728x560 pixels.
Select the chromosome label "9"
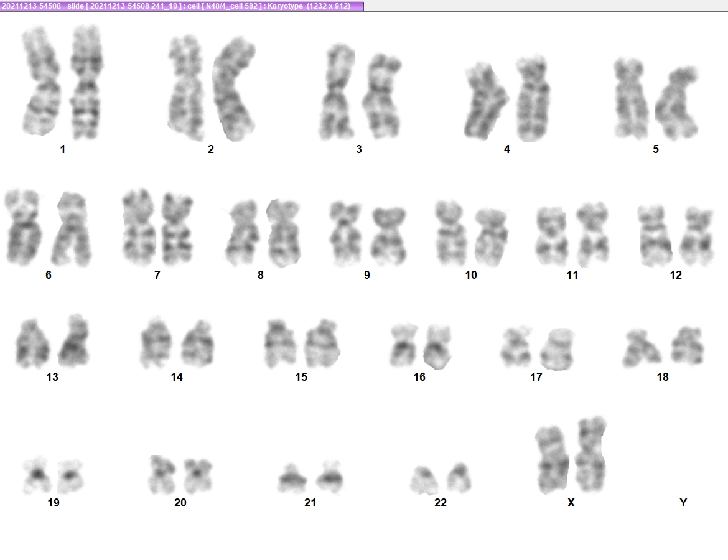tap(366, 276)
